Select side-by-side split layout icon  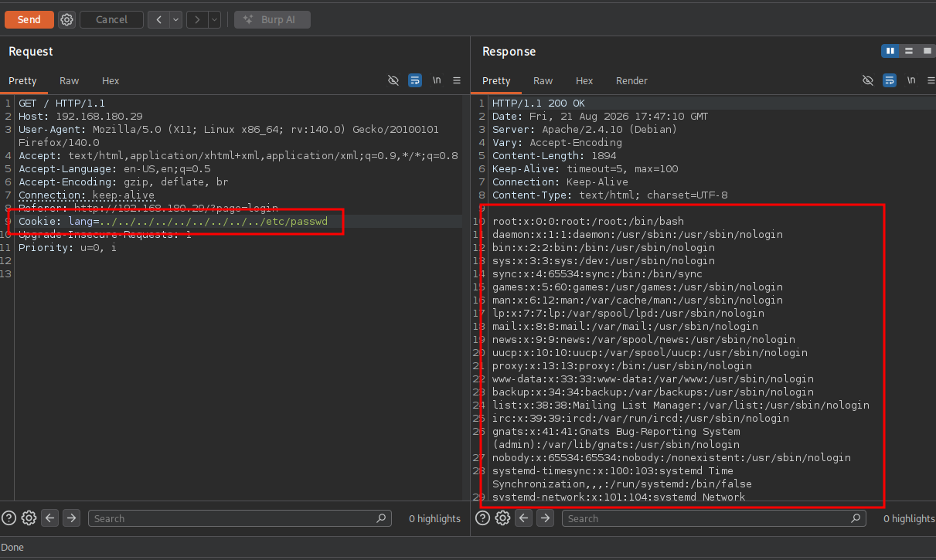(890, 51)
